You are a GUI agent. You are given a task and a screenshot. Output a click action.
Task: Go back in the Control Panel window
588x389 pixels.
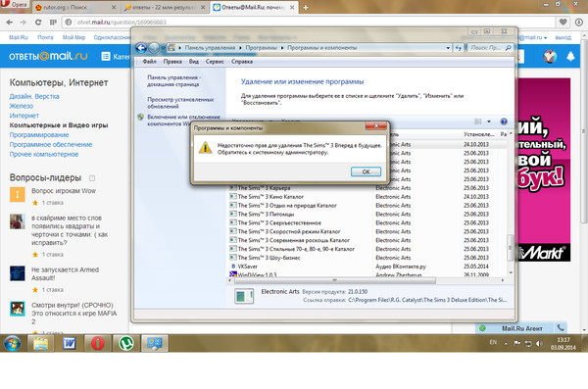click(x=141, y=48)
